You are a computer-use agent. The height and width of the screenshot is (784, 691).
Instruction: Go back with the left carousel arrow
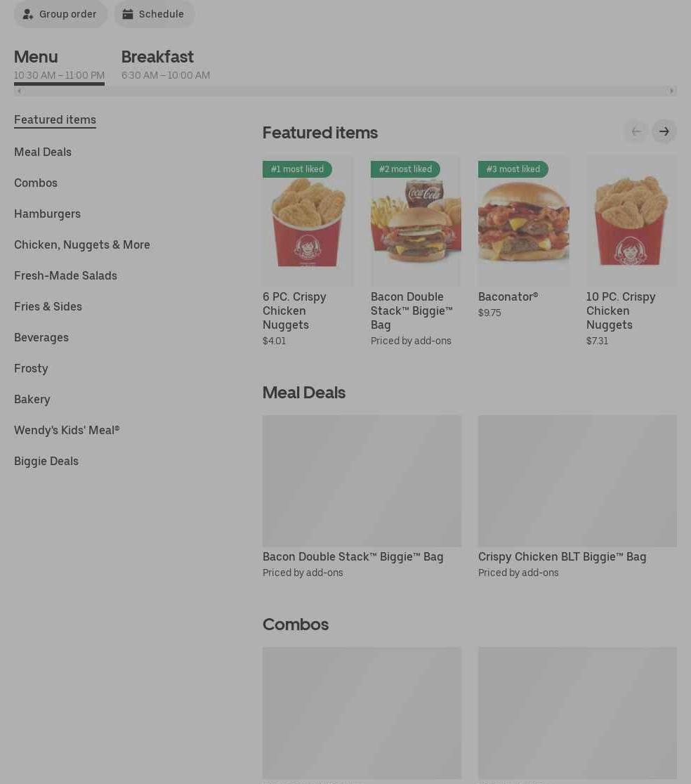click(x=636, y=131)
